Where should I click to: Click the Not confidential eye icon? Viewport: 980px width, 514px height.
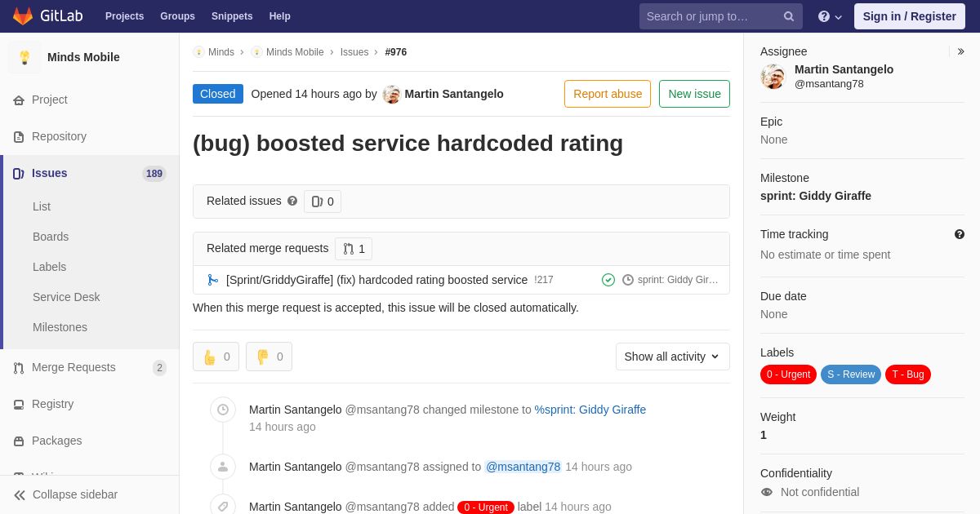tap(767, 492)
